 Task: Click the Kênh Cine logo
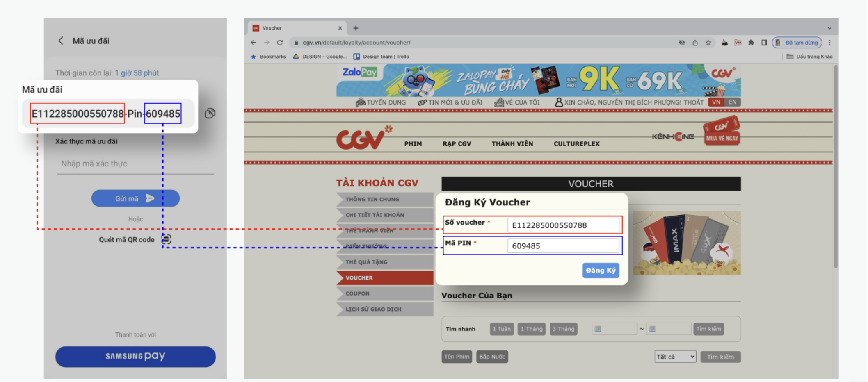[673, 136]
